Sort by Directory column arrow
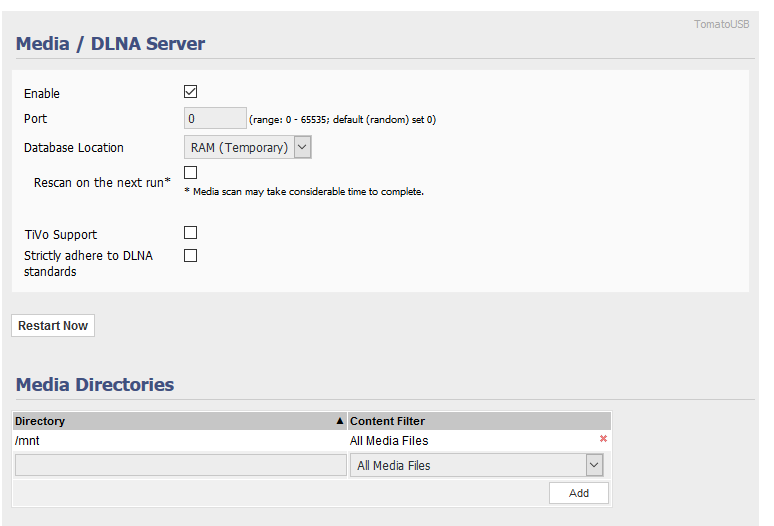Image resolution: width=774 pixels, height=526 pixels. (x=340, y=421)
